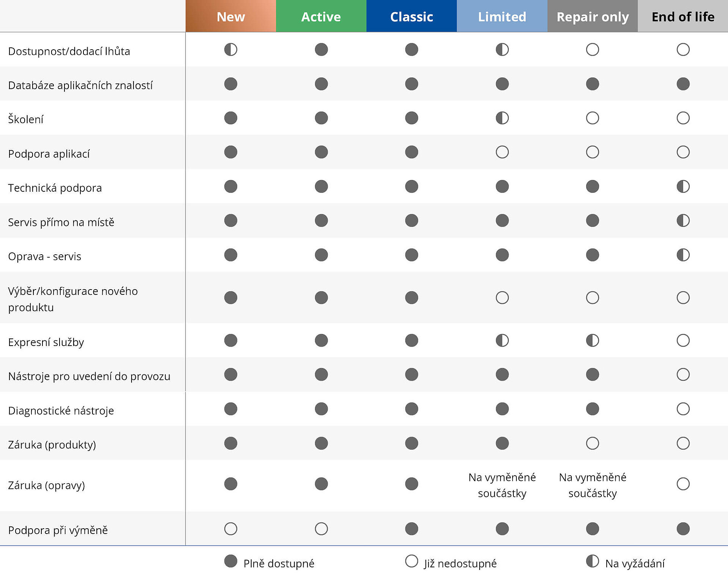Click the Limited column header
728x584 pixels.
502,17
